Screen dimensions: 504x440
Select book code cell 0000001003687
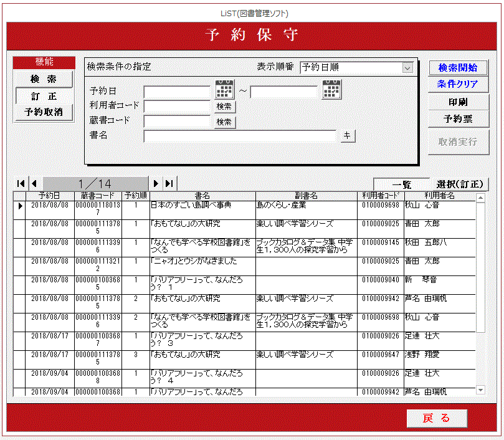click(98, 341)
